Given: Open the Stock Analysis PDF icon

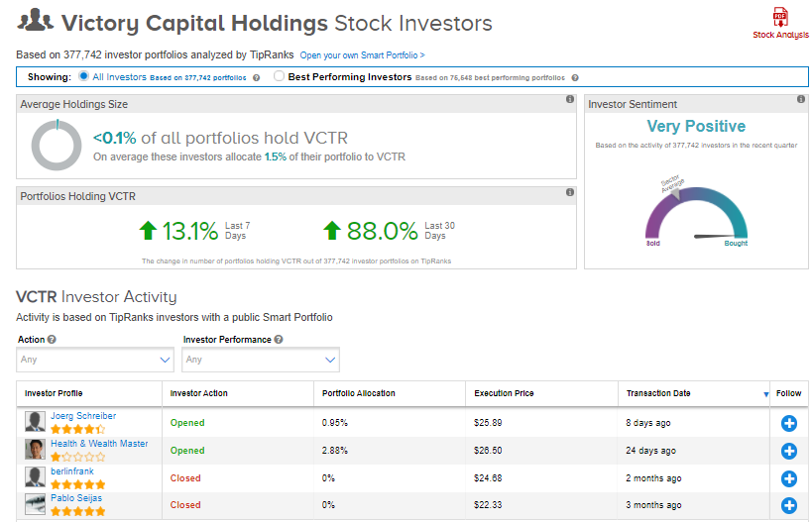Looking at the screenshot, I should (780, 19).
